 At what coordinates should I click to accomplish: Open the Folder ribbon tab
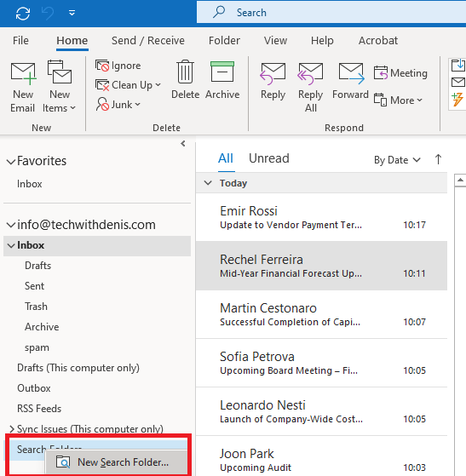(224, 40)
